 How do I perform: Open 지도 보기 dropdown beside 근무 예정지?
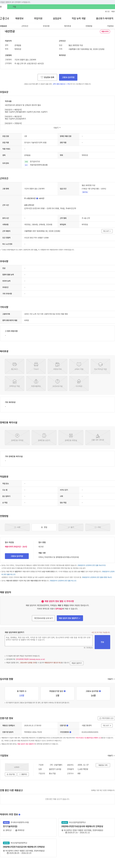pos(107,231)
